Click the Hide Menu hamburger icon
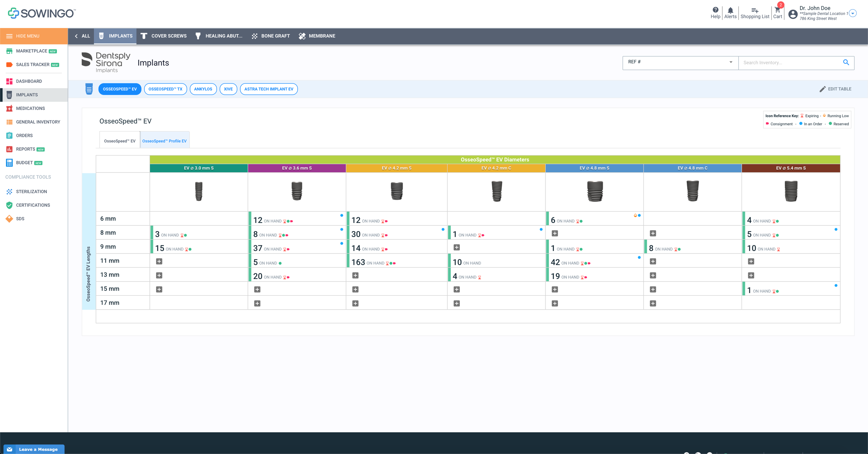 [9, 36]
